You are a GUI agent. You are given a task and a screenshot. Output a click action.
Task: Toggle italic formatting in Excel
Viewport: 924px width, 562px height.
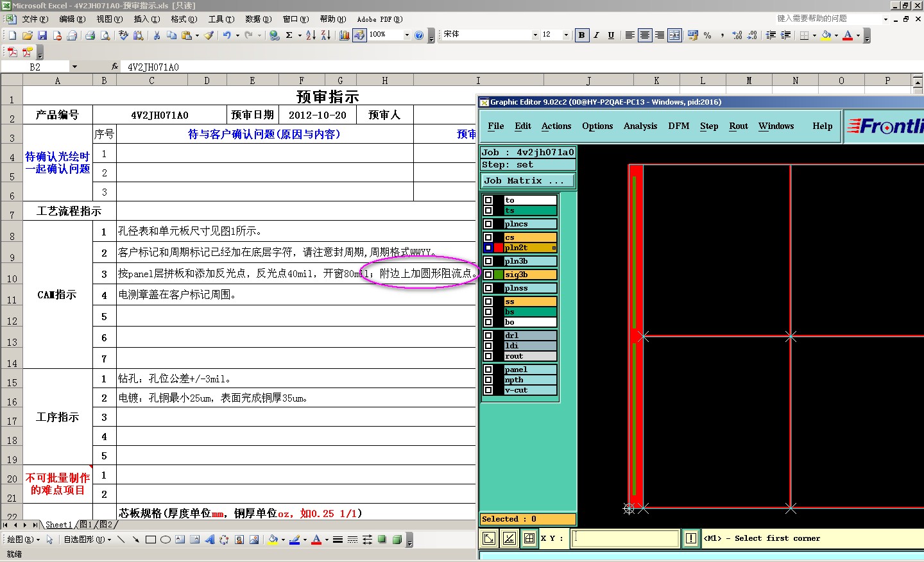coord(596,35)
